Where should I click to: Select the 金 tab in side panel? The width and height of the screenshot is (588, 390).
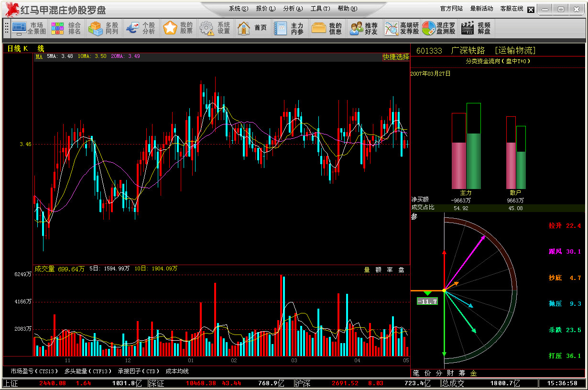pos(473,373)
